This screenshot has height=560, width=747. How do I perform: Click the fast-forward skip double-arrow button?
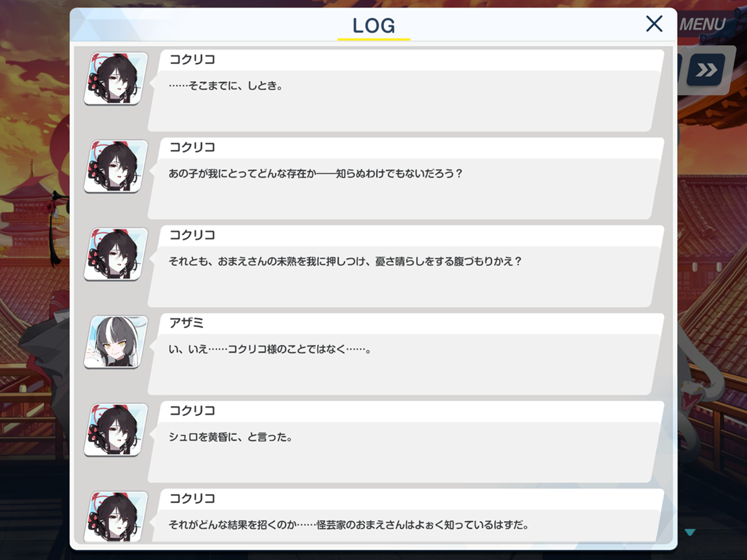706,70
